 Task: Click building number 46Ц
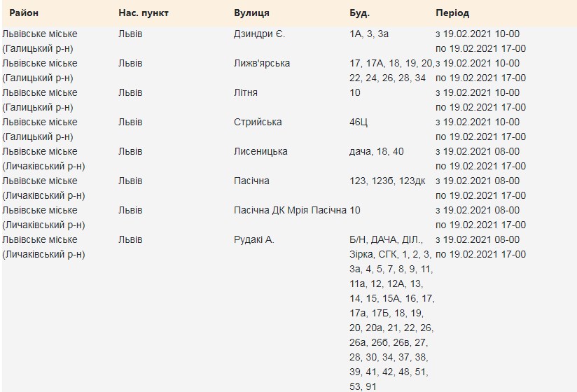click(x=360, y=122)
